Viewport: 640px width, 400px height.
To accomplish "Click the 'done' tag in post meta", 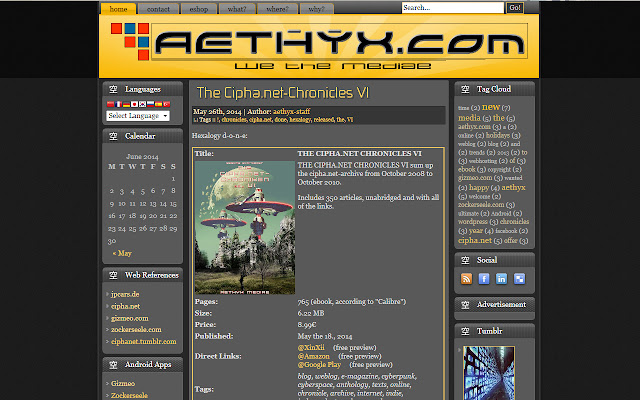I will (x=280, y=120).
